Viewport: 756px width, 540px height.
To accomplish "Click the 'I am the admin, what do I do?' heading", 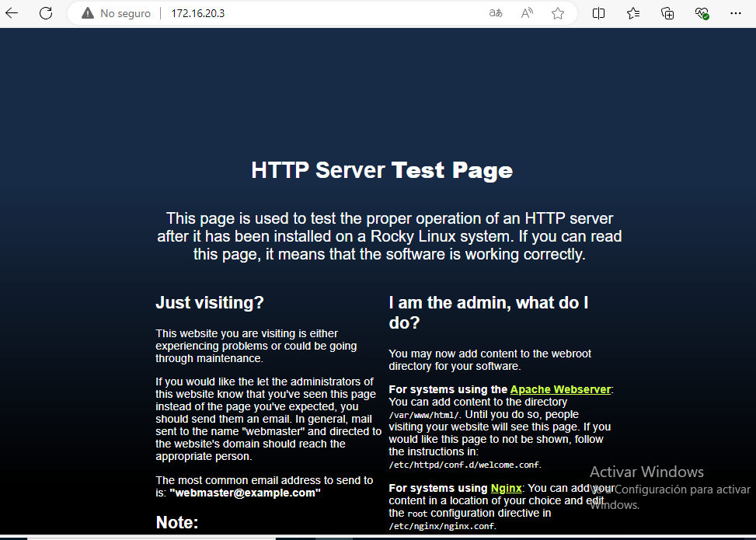I will [x=489, y=312].
